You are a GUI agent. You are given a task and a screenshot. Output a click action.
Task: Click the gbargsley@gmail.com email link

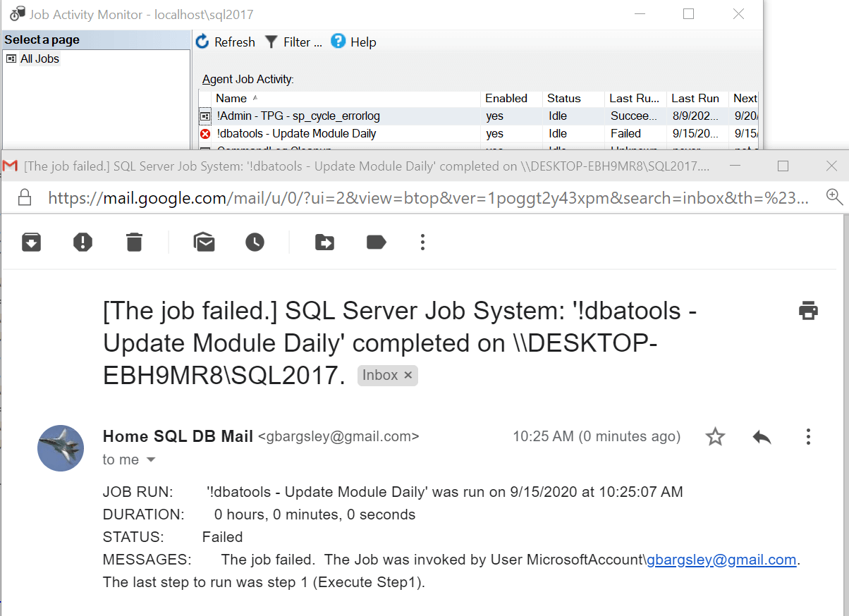point(721,560)
